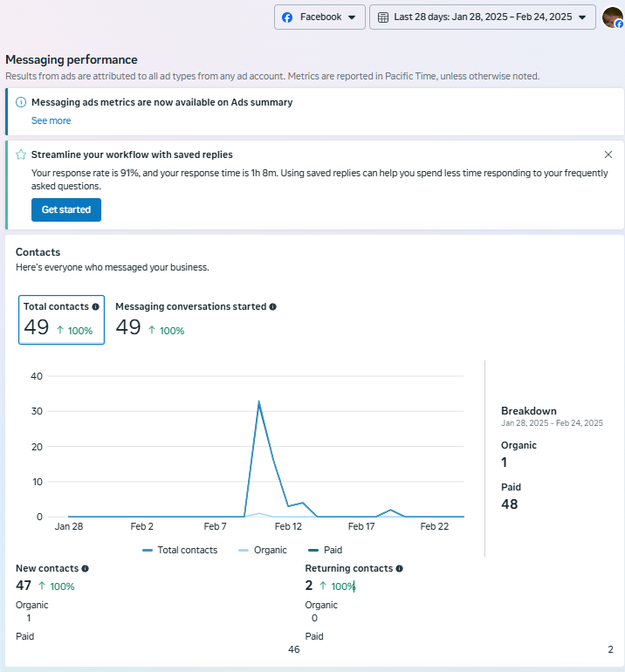Click the Messaging conversations started info icon
Viewport: 625px width, 672px height.
pos(273,307)
